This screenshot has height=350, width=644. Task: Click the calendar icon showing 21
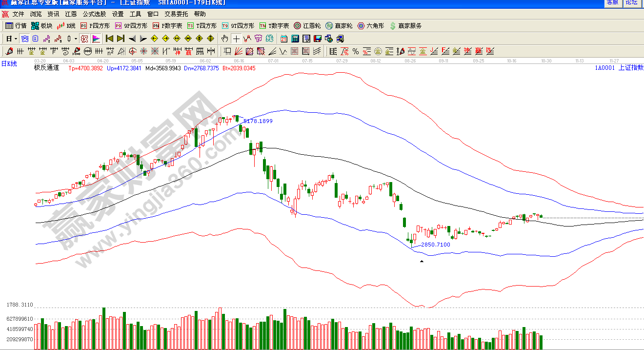point(284,39)
